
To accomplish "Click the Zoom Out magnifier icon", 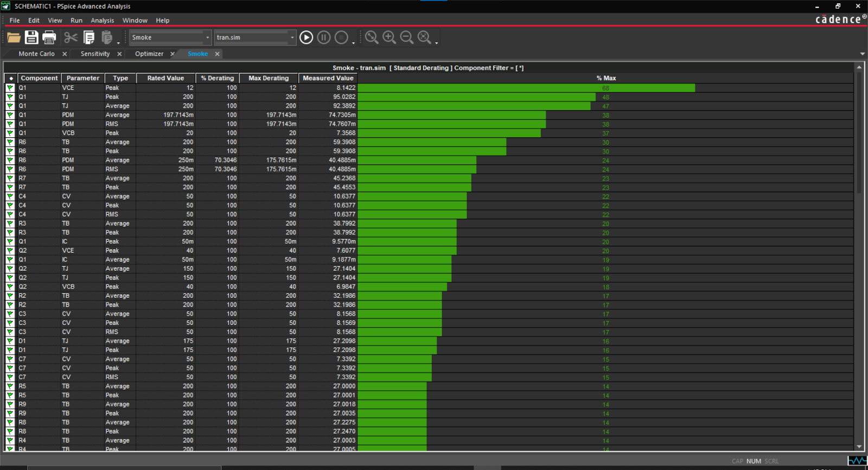I will 406,37.
